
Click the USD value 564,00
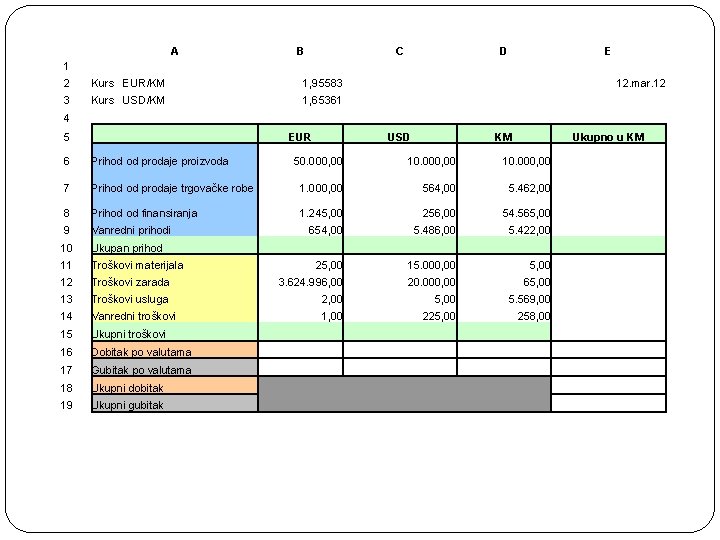tap(439, 188)
